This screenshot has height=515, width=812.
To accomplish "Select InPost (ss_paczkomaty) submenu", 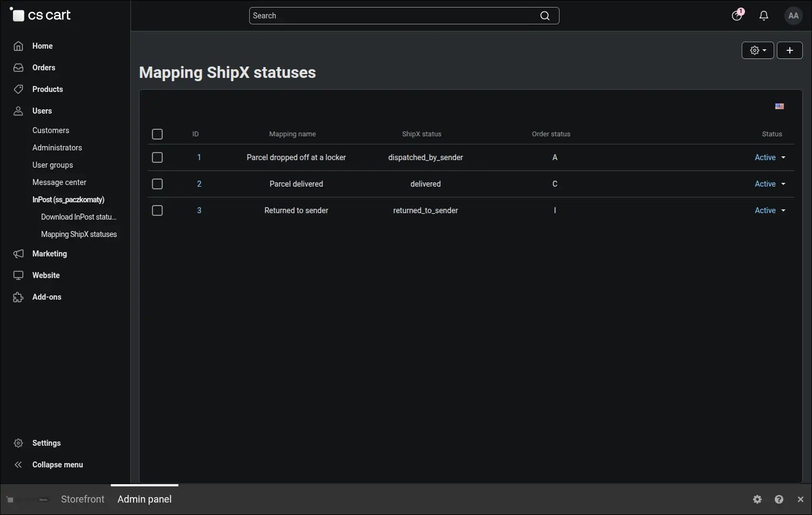I will (x=68, y=200).
